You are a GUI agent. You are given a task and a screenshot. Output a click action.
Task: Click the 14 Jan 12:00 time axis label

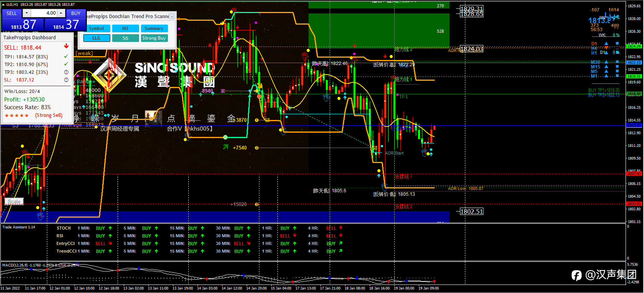pyautogui.click(x=232, y=288)
